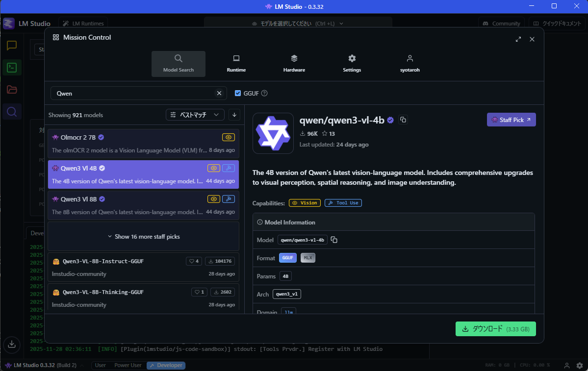Open the Model Search tab
588x371 pixels.
click(179, 64)
